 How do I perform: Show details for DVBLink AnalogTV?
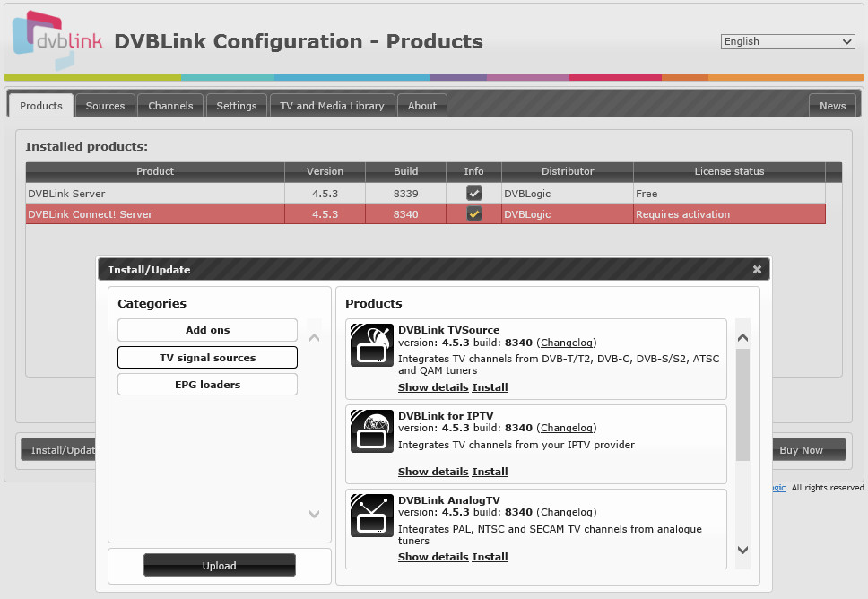pos(433,557)
